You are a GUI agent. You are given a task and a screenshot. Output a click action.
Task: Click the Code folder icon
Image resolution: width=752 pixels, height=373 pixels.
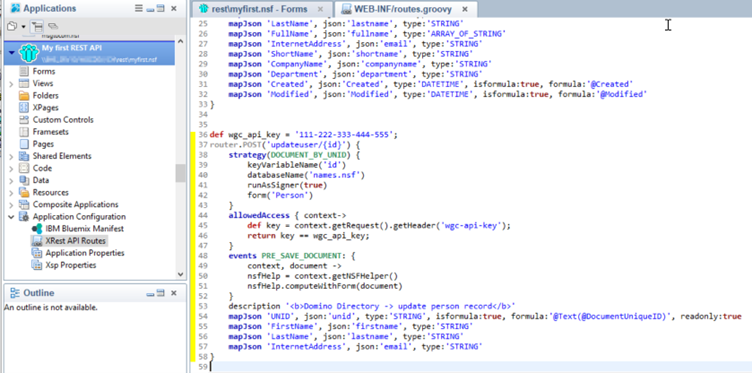tap(24, 168)
